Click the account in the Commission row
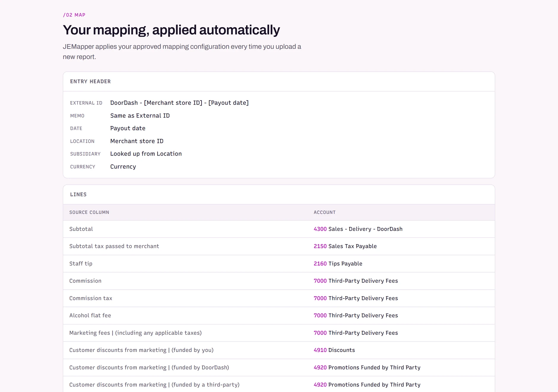 (356, 281)
